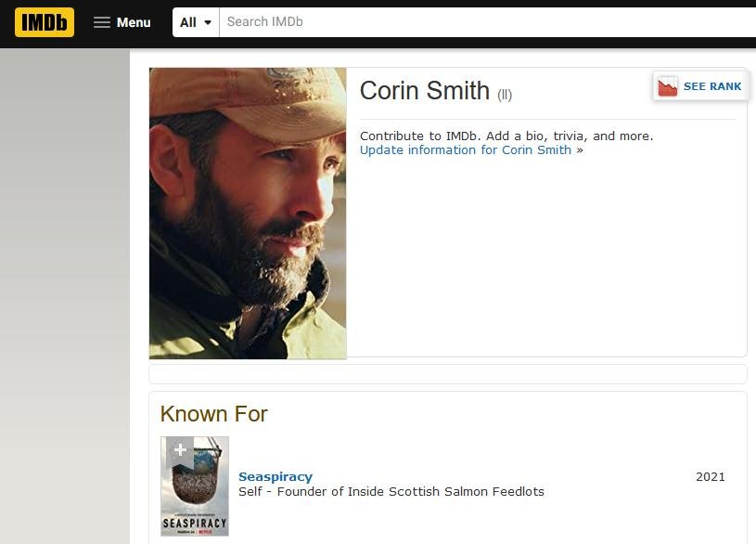Click the empty bar under the profile photo

click(447, 374)
